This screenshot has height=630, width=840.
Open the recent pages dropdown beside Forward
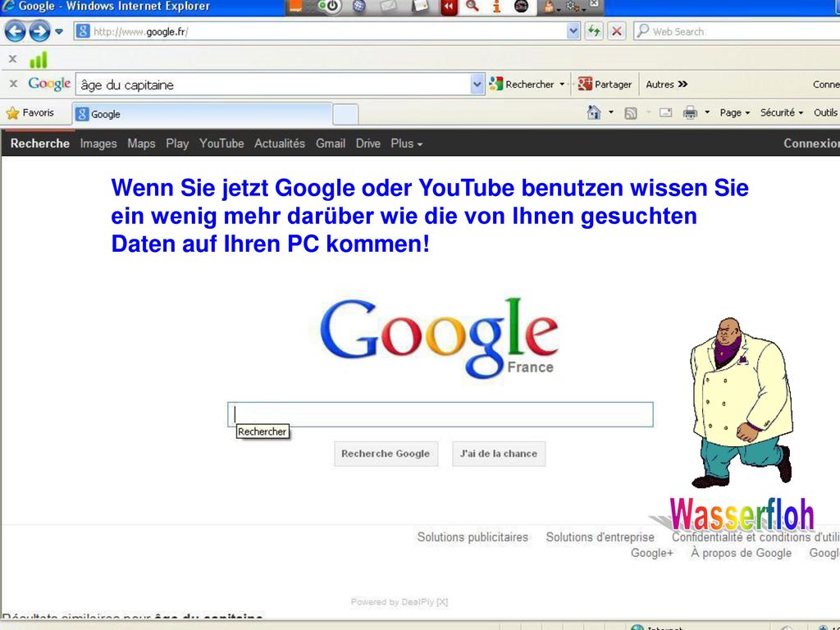pos(59,32)
